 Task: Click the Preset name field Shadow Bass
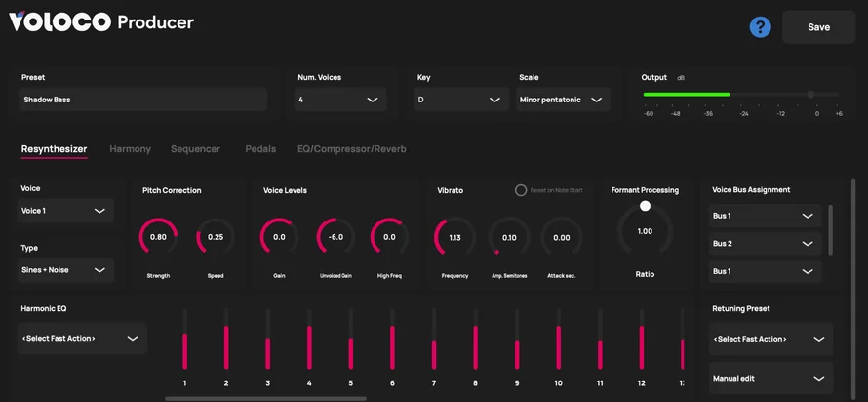click(x=143, y=100)
